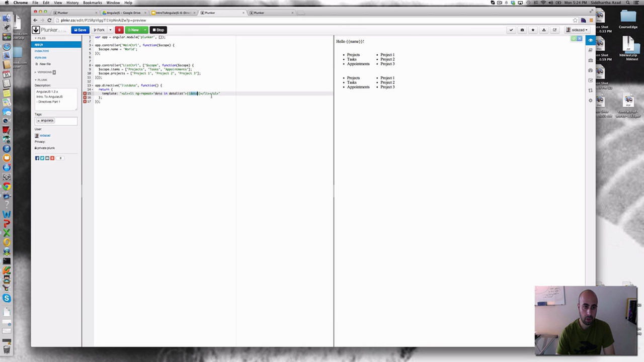The image size is (644, 362).
Task: Open the gauge icon panel in right sidebar
Action: tap(591, 70)
